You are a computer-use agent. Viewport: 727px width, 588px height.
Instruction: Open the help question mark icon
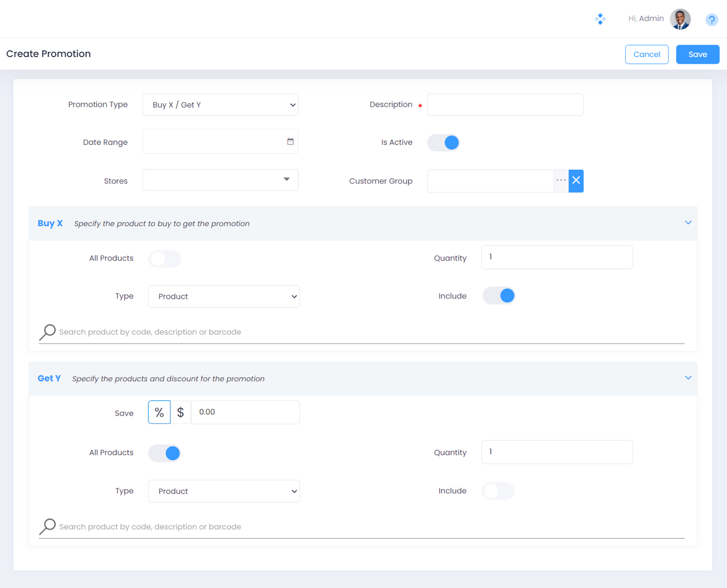pos(711,20)
